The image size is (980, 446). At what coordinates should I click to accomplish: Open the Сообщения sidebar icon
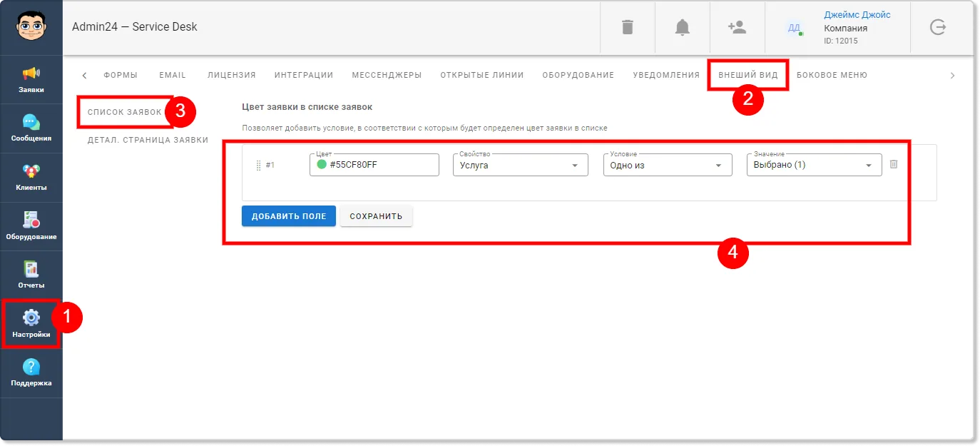31,128
